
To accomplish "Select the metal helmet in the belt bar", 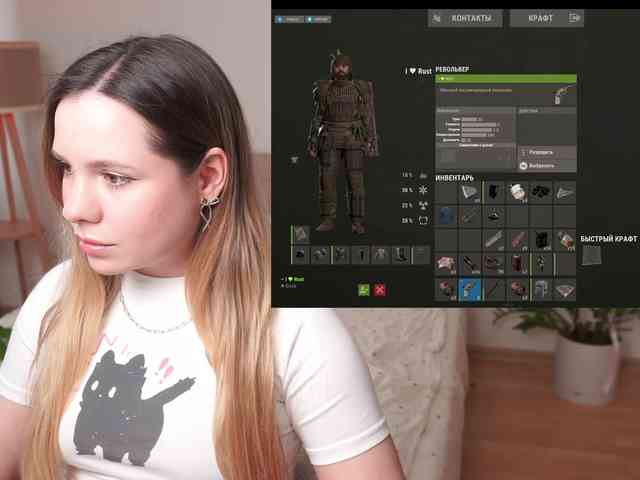I will click(x=541, y=289).
